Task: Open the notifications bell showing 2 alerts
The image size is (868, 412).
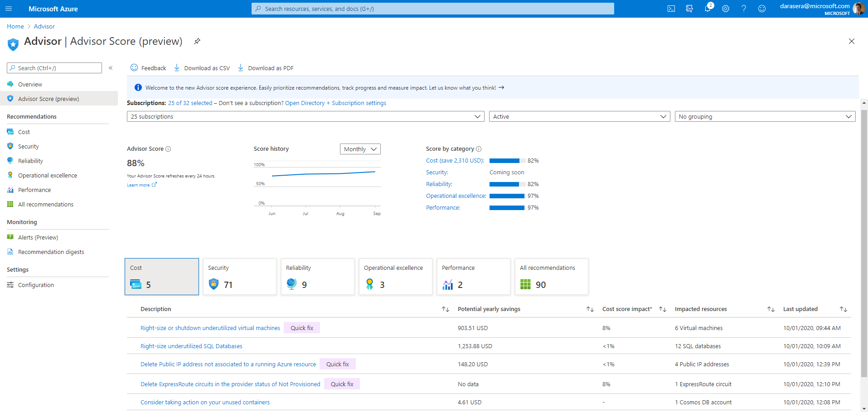Action: (x=707, y=8)
